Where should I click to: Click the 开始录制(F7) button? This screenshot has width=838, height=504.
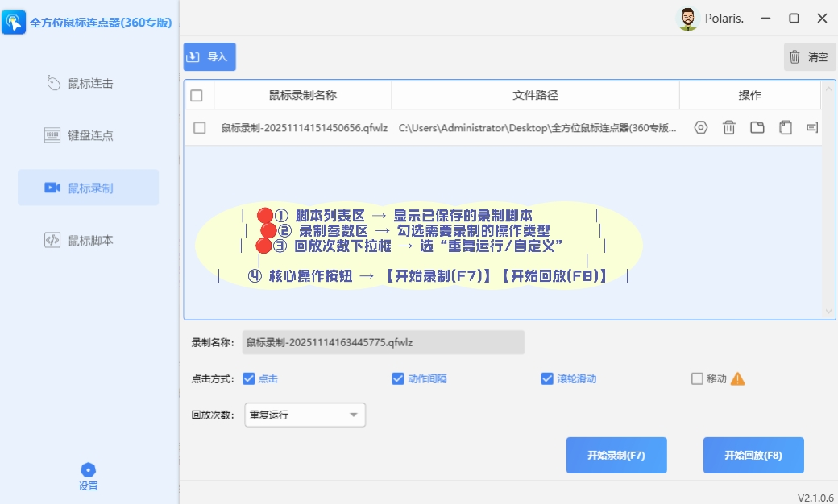point(616,455)
